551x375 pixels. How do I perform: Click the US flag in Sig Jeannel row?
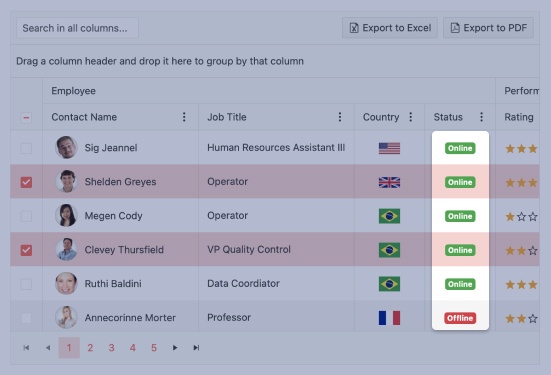click(x=389, y=148)
